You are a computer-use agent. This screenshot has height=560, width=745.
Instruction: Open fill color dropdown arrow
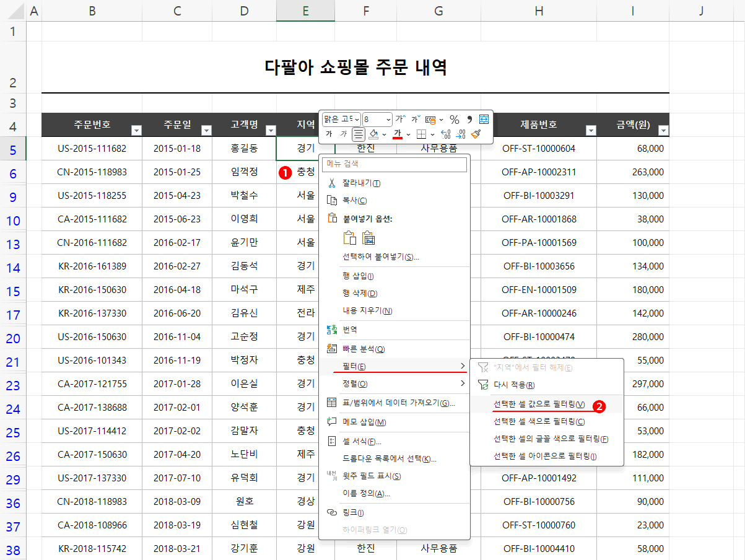[x=384, y=134]
